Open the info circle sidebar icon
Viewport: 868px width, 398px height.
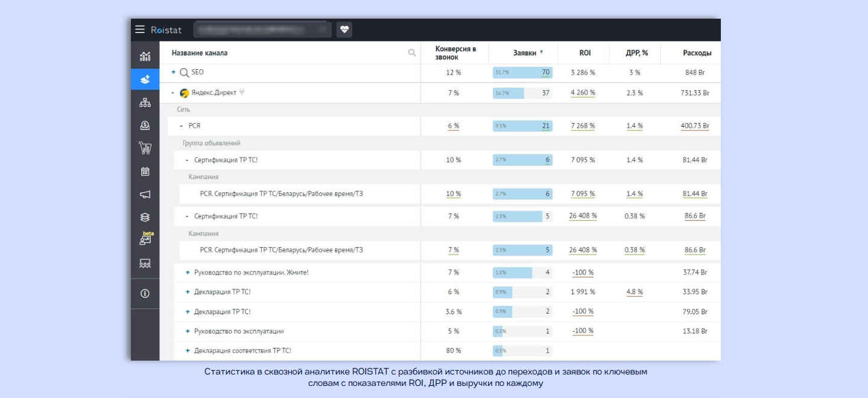(145, 294)
